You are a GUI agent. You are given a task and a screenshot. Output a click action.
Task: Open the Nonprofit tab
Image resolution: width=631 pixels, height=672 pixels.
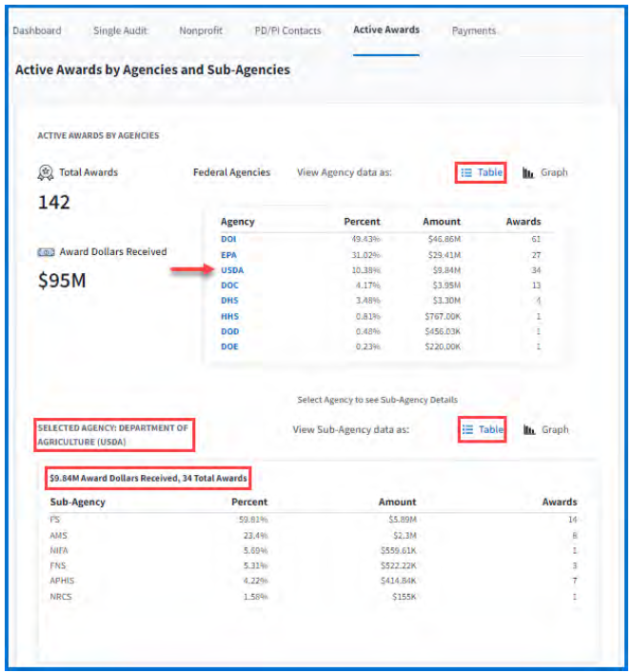[201, 30]
